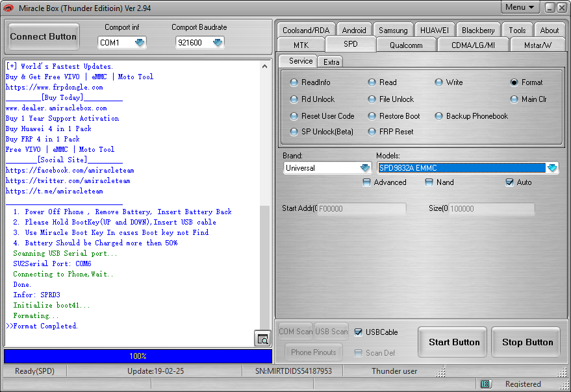Click the 100% progress bar

138,356
